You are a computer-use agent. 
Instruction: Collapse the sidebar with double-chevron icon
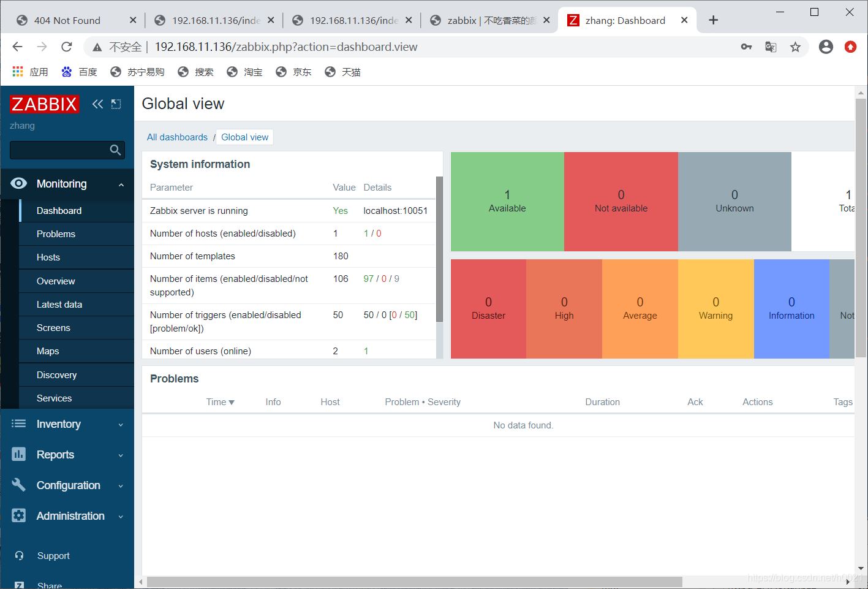97,104
